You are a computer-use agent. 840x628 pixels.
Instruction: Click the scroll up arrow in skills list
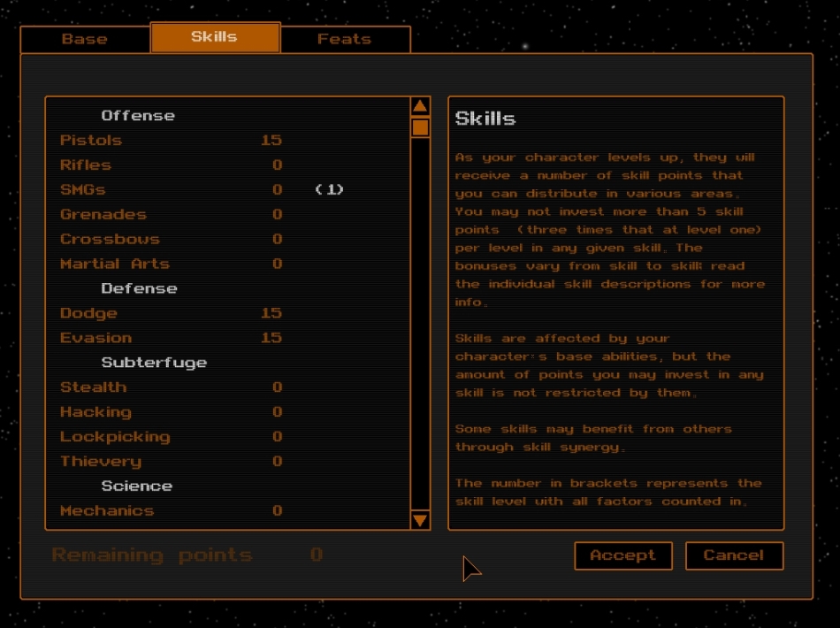tap(420, 107)
